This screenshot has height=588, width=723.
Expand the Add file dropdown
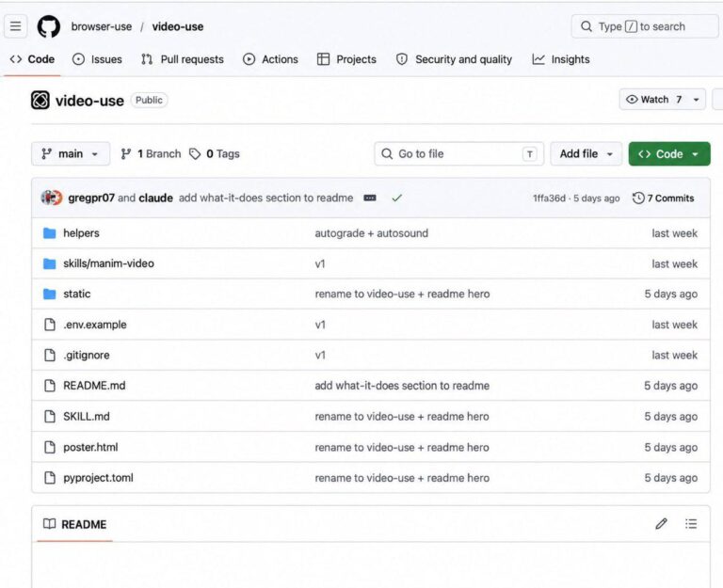click(x=586, y=153)
